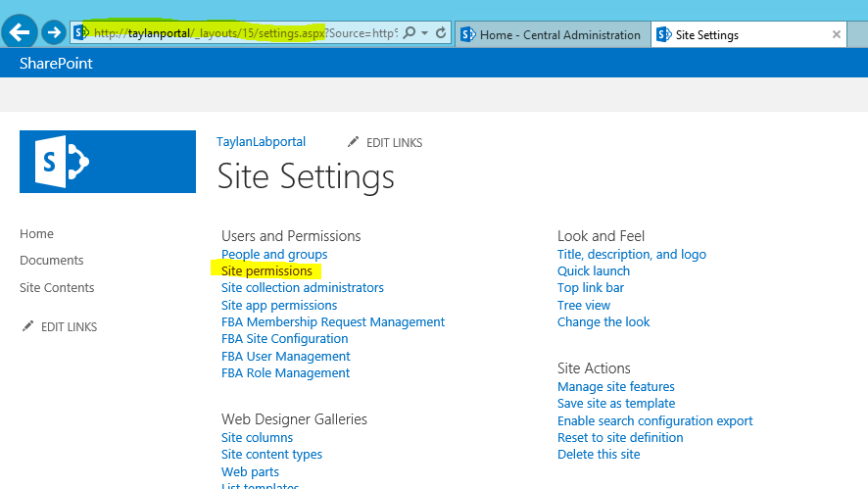The image size is (868, 489).
Task: Click the Look and Feel heading
Action: [601, 236]
